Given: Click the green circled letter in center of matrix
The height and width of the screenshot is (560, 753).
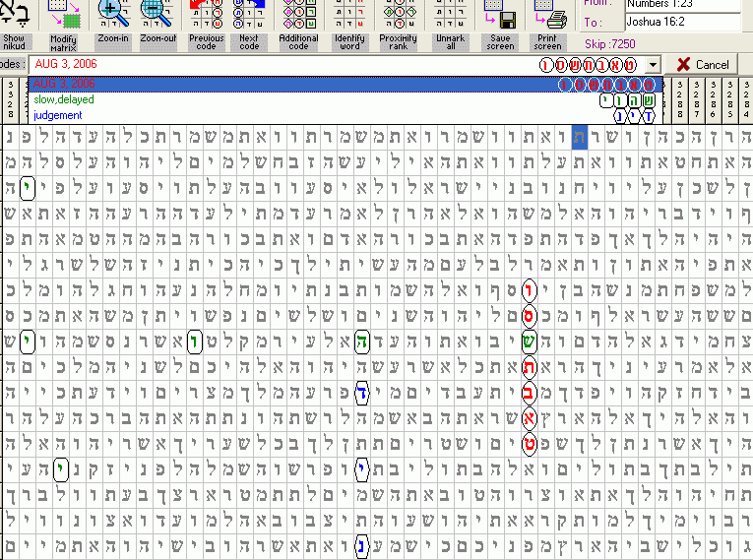Looking at the screenshot, I should click(362, 342).
